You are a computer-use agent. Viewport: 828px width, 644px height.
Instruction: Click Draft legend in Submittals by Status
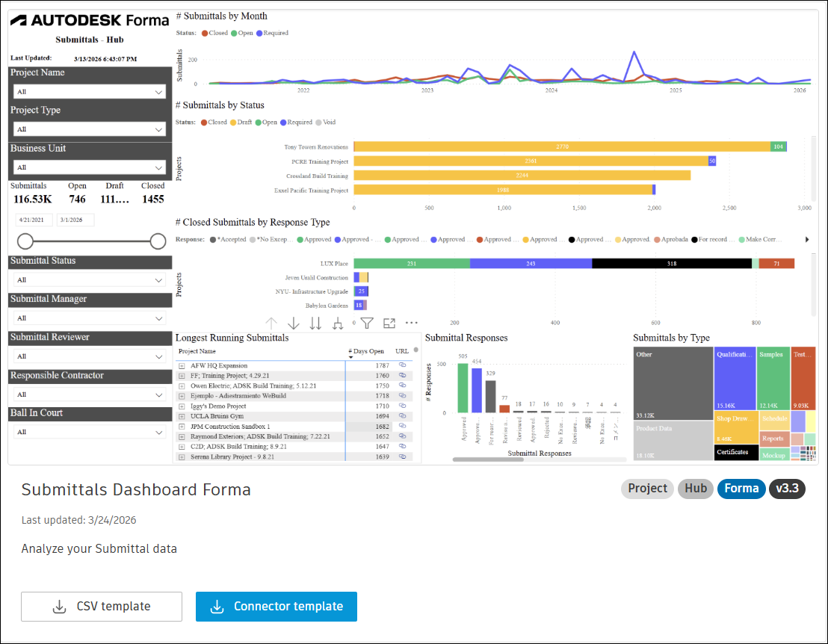(241, 122)
